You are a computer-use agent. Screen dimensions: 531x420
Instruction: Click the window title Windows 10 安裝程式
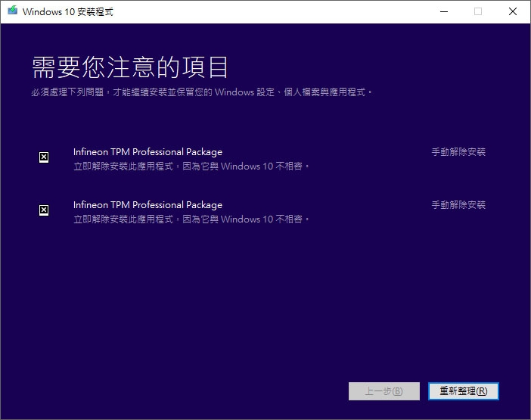click(68, 12)
